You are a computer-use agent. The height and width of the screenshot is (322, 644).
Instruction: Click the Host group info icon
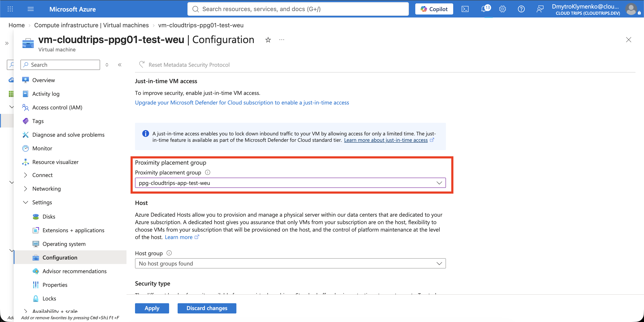pyautogui.click(x=169, y=253)
